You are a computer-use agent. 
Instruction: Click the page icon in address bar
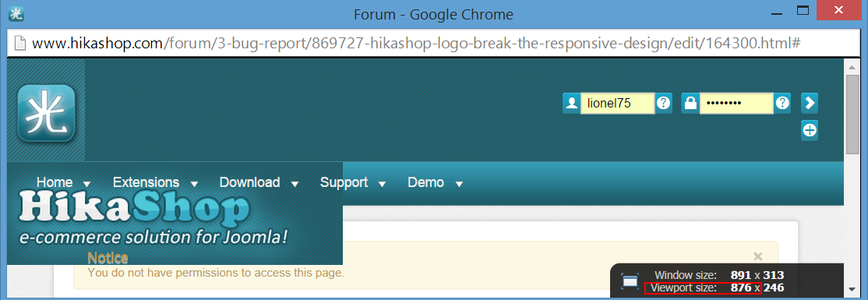point(20,43)
